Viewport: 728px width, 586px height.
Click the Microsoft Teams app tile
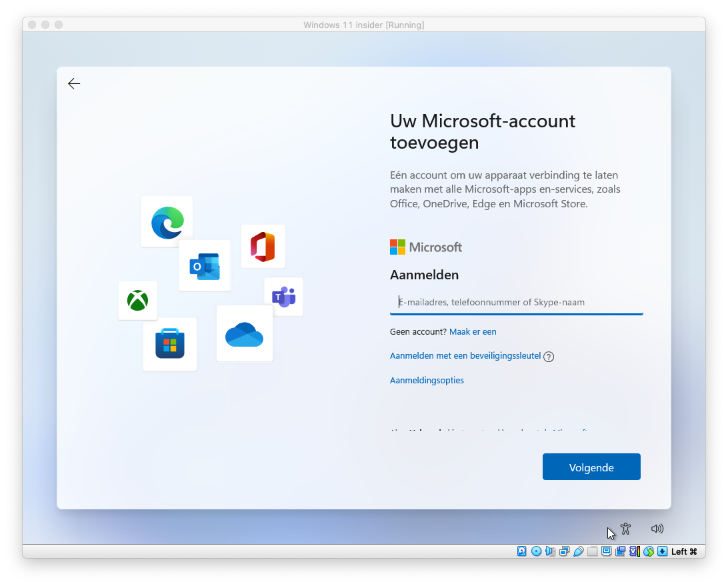(x=284, y=297)
